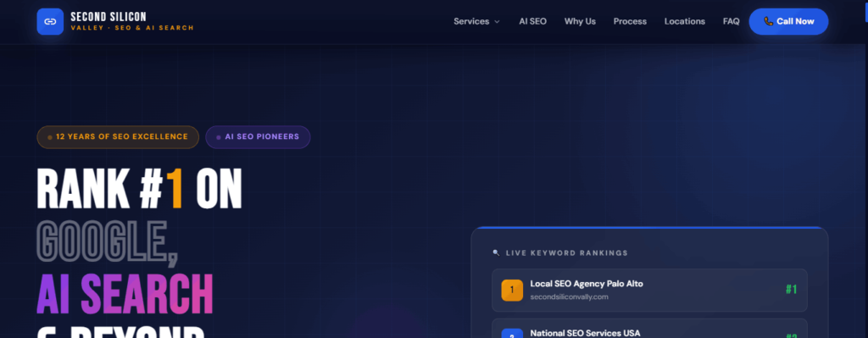Navigate to Locations page
The width and height of the screenshot is (868, 338).
[x=685, y=21]
